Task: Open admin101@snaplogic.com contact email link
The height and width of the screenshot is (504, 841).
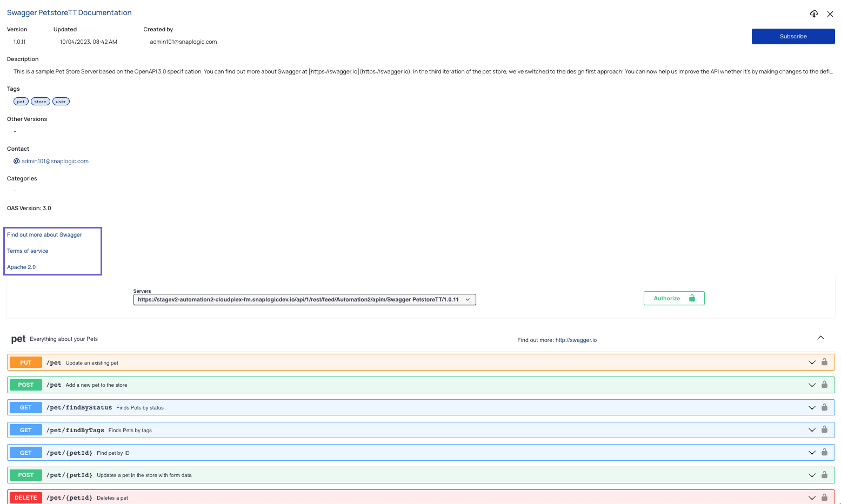Action: (55, 161)
